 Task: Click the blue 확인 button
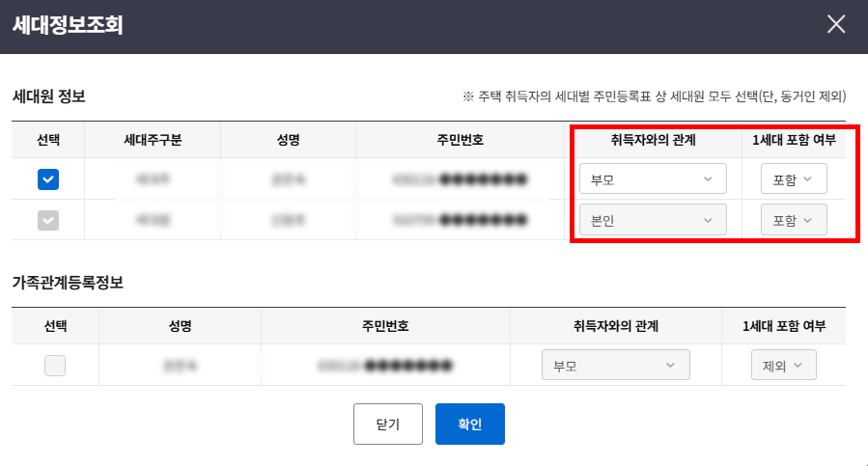pyautogui.click(x=469, y=424)
